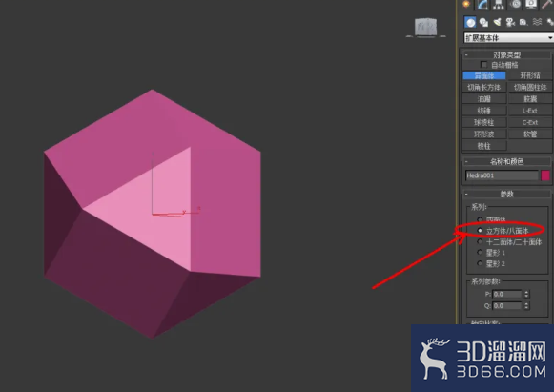This screenshot has width=554, height=392.
Task: Click the L-Ext object button
Action: 530,111
